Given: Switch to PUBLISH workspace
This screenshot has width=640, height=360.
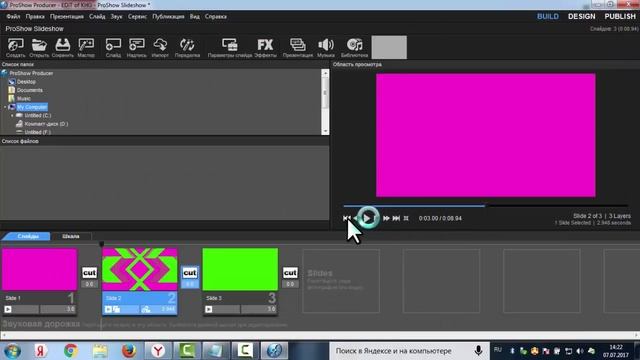Looking at the screenshot, I should (x=620, y=16).
